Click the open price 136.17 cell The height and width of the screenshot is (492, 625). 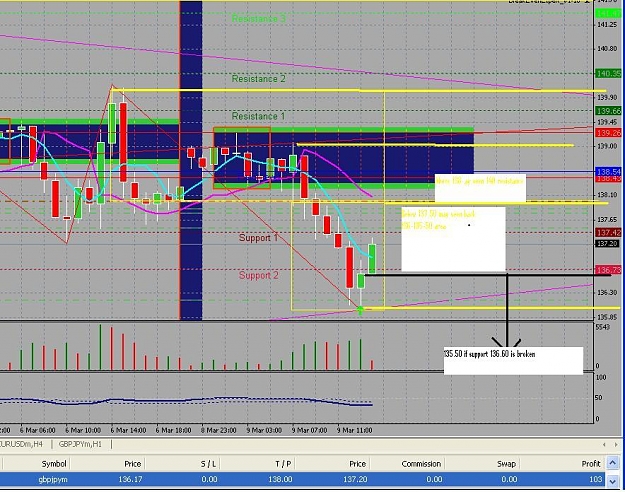[x=130, y=479]
